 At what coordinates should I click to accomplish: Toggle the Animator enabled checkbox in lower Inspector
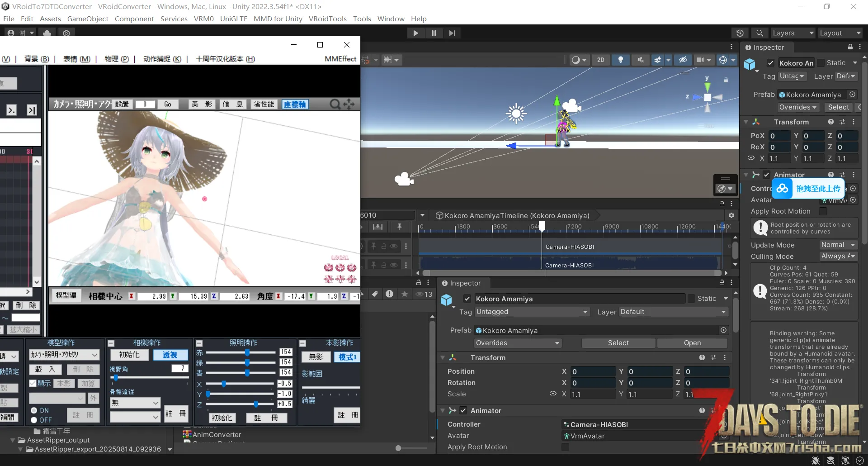point(463,410)
